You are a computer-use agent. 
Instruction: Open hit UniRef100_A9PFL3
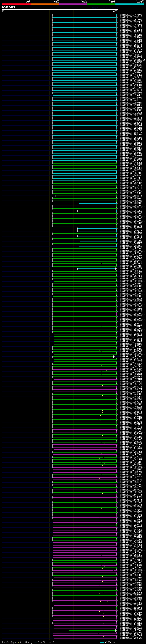[131, 22]
